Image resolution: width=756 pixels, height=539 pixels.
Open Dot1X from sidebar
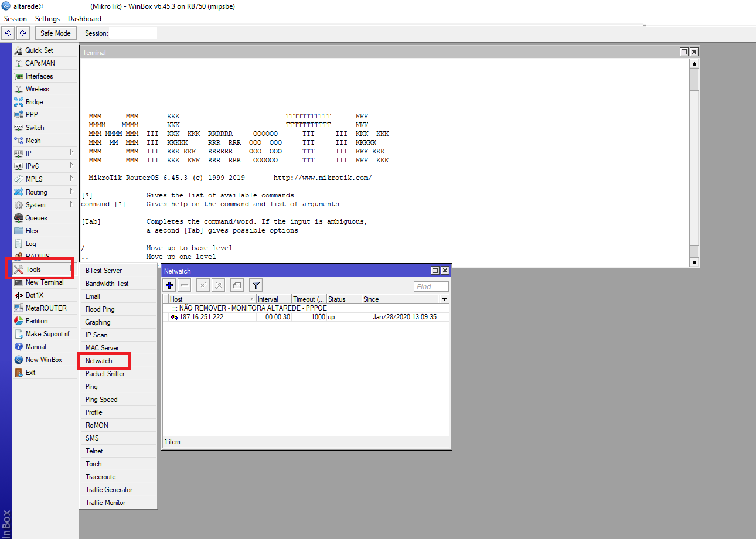point(45,295)
